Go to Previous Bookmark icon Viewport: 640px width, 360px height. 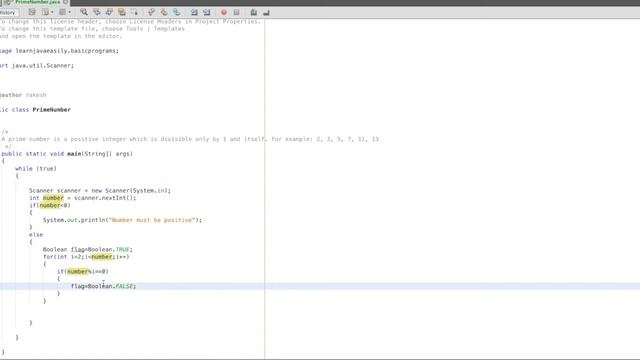151,12
